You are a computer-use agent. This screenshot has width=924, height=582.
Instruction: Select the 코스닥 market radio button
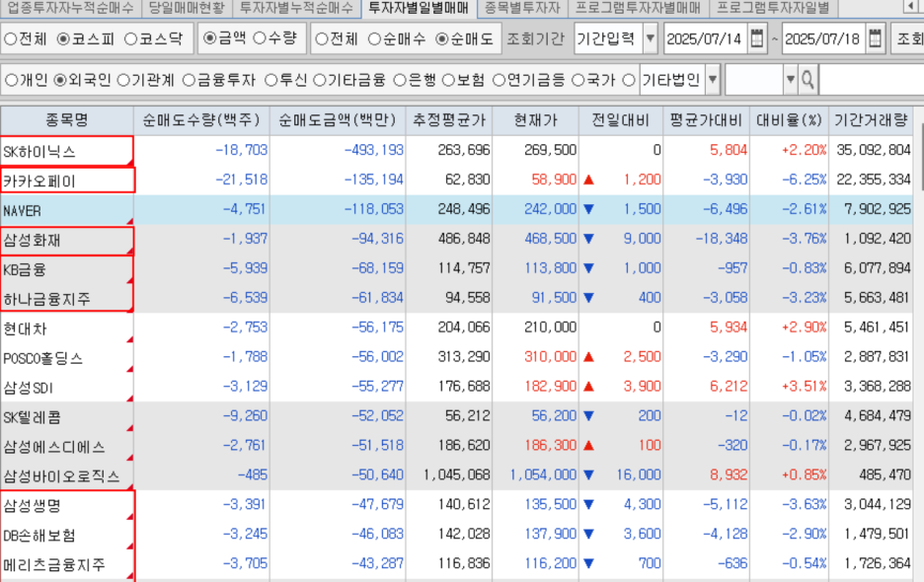pyautogui.click(x=132, y=40)
